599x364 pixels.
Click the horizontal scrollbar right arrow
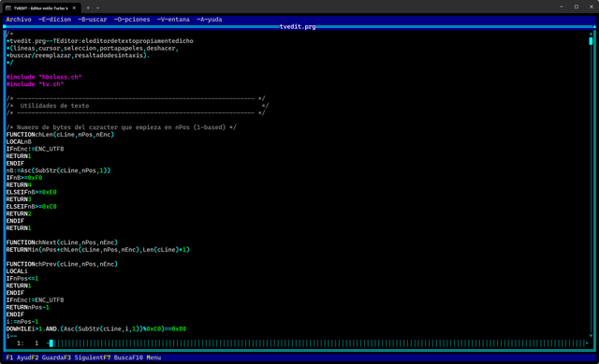pos(587,343)
